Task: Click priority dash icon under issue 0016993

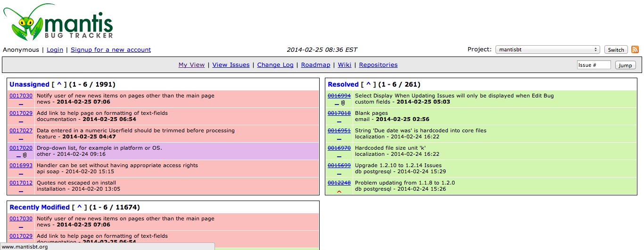Action: click(x=21, y=173)
